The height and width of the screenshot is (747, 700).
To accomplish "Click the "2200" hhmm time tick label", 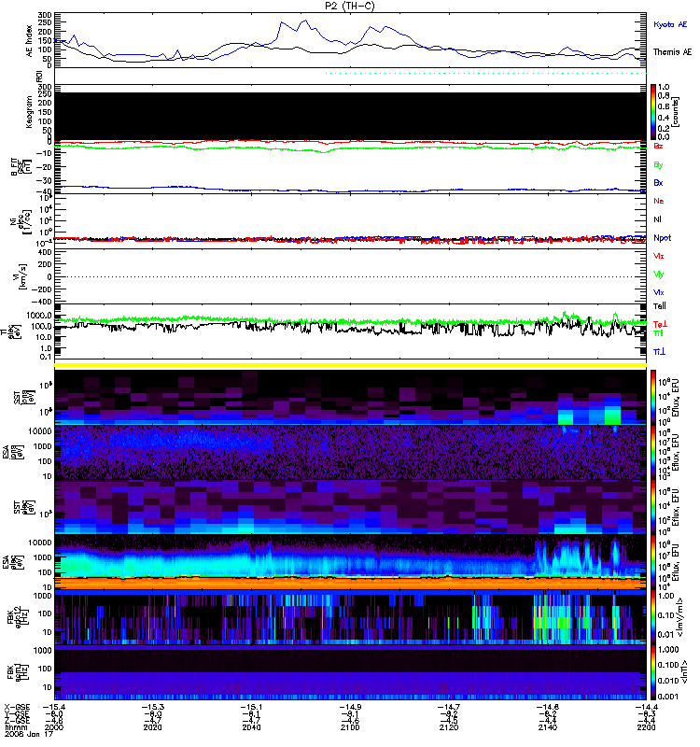I will [x=646, y=727].
